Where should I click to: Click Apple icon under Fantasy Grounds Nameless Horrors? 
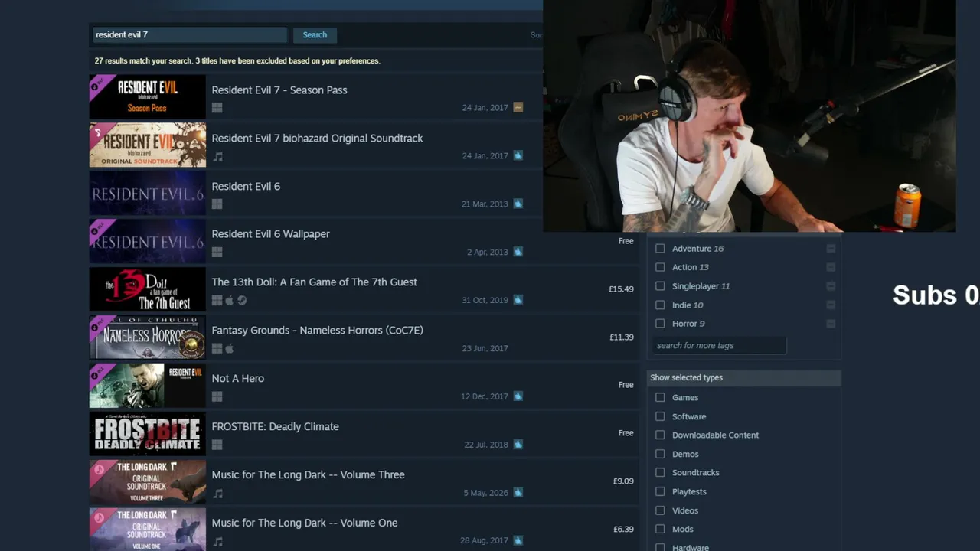coord(229,349)
